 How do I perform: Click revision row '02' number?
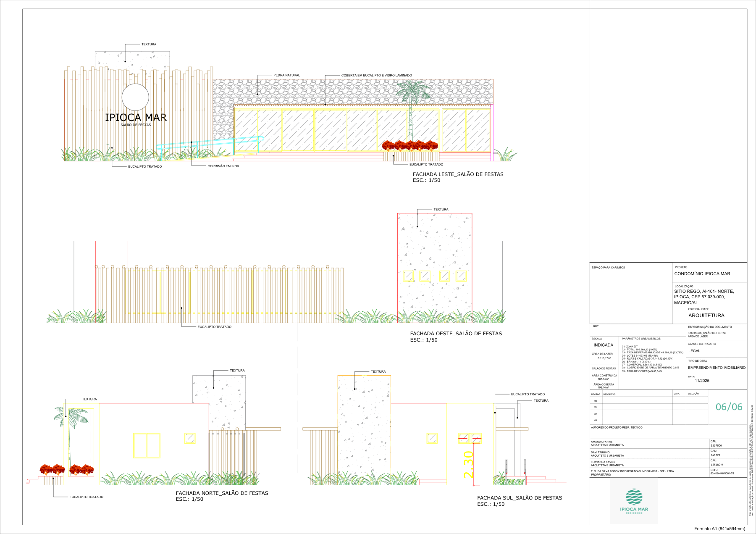(596, 414)
